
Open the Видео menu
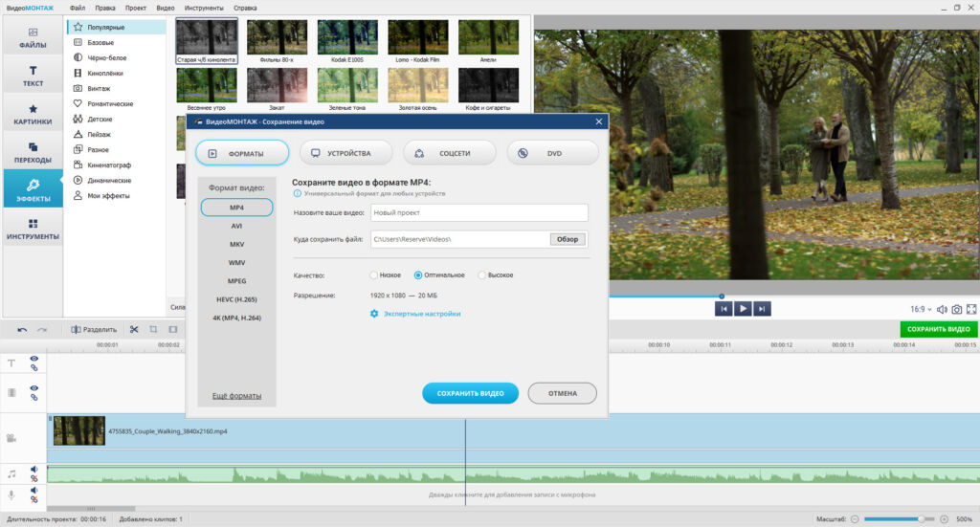tap(166, 8)
